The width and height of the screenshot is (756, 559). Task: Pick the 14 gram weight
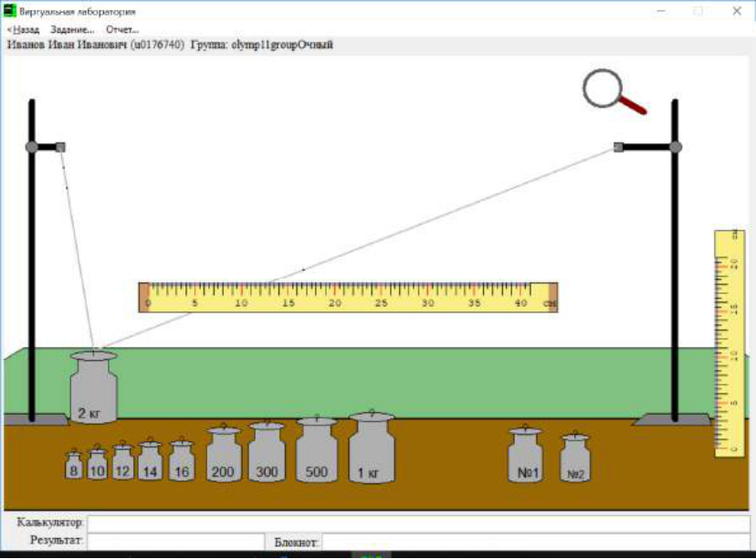tap(151, 459)
